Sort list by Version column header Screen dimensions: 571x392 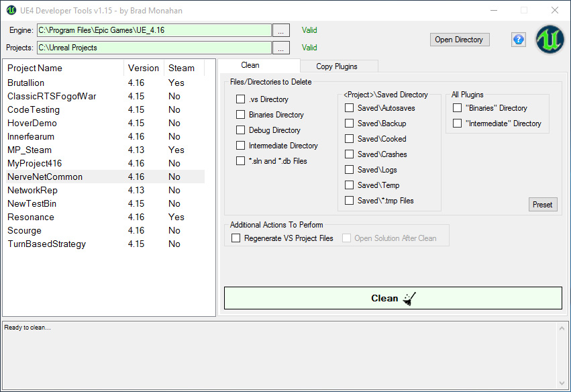pyautogui.click(x=144, y=68)
